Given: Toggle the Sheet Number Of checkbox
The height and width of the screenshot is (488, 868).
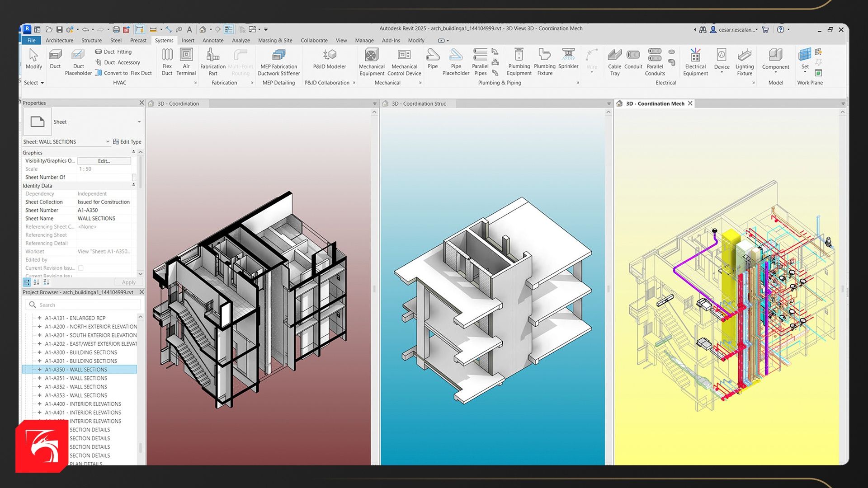Looking at the screenshot, I should click(134, 177).
